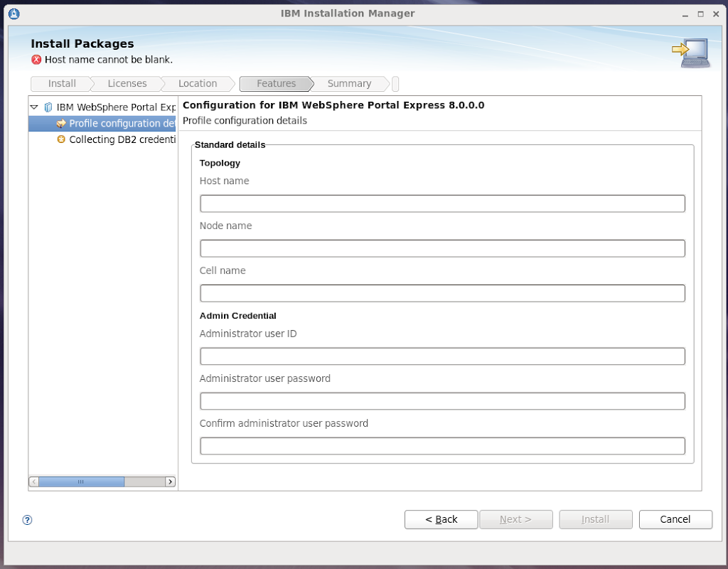
Task: Open the Licenses wizard step
Action: 127,84
